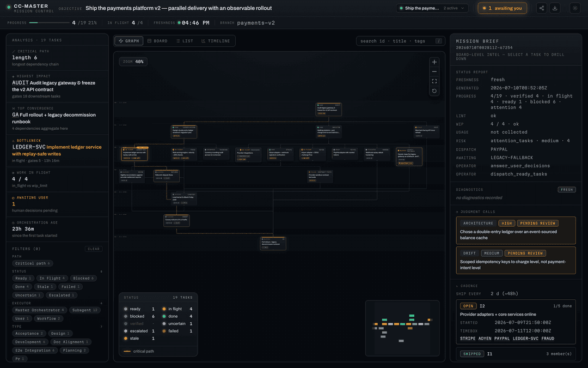Switch to the List view tab
Screen dimensions: 588x368
coord(185,41)
